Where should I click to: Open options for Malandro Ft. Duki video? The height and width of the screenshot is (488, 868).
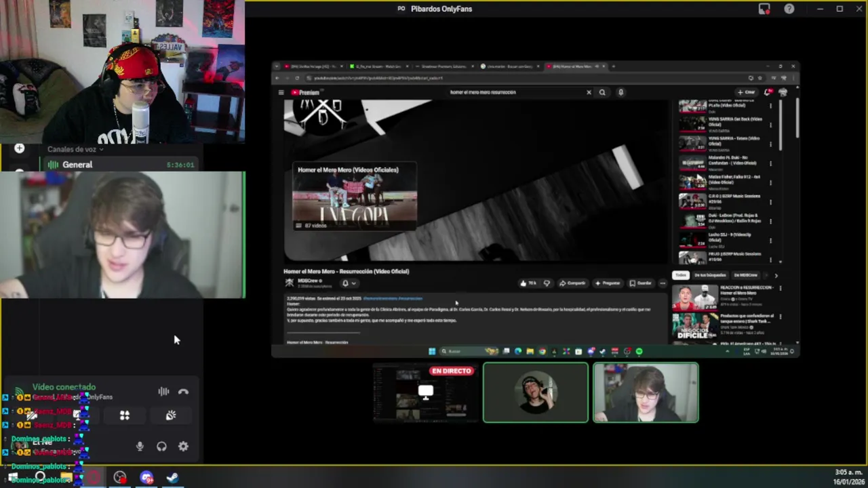(770, 163)
